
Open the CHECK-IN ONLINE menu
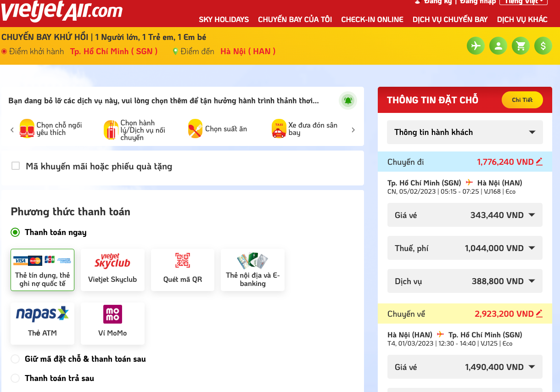click(x=372, y=19)
